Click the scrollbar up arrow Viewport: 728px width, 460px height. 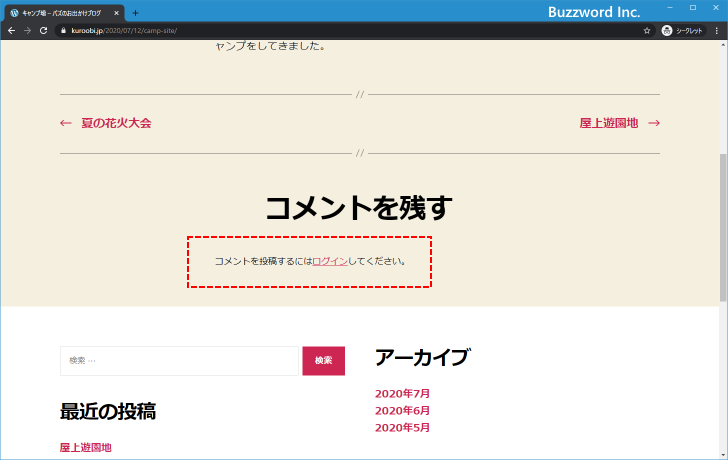tap(723, 45)
